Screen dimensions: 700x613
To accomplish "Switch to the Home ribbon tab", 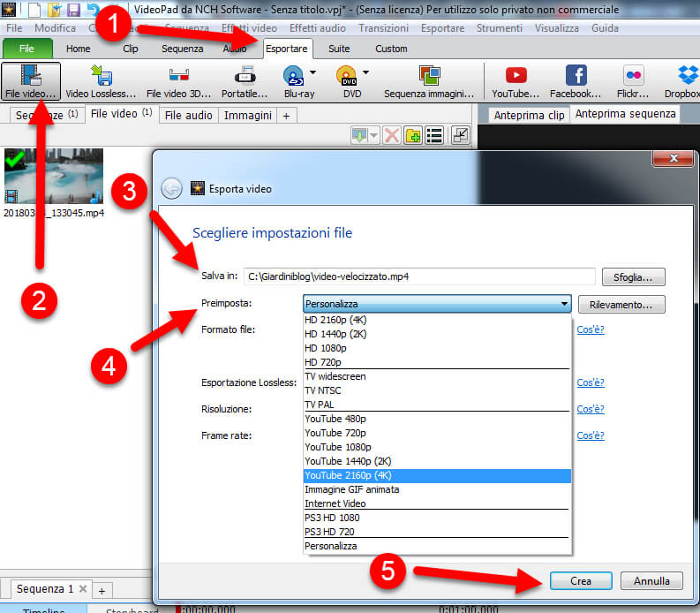I will 79,49.
